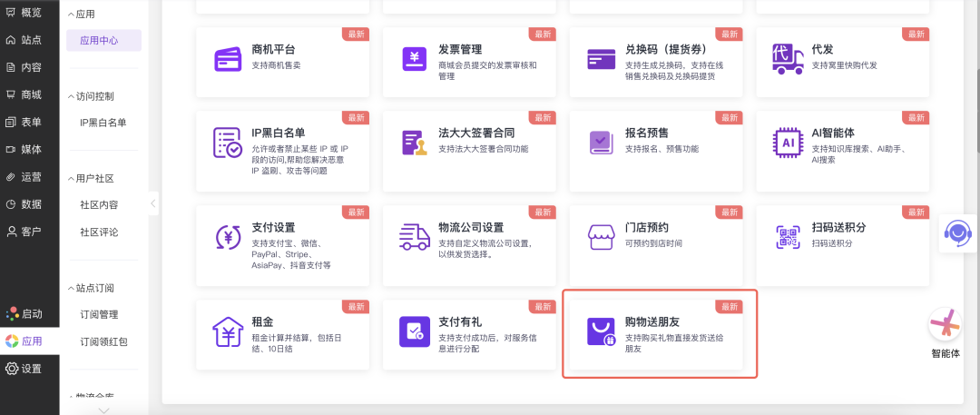Image resolution: width=980 pixels, height=415 pixels.
Task: Click the customer service headset icon
Action: coord(956,233)
